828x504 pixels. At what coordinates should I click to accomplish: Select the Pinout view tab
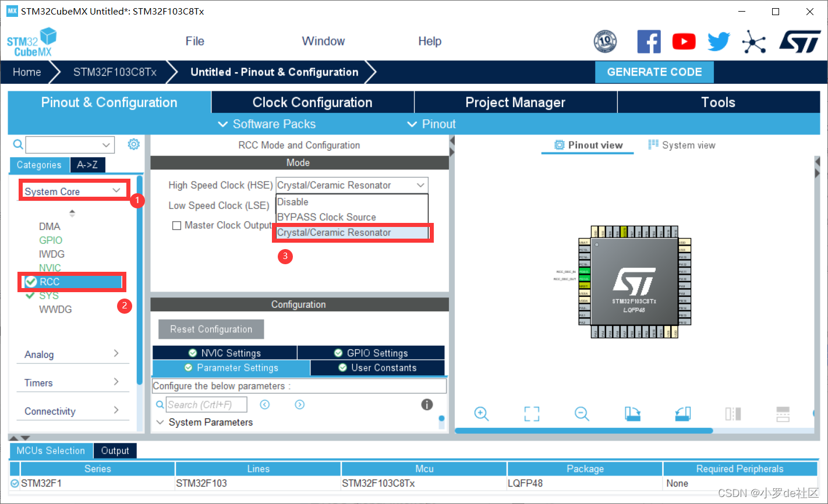click(588, 145)
